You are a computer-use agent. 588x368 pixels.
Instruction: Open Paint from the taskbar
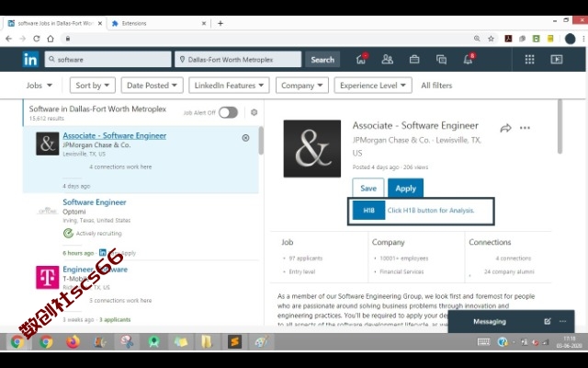pyautogui.click(x=261, y=341)
